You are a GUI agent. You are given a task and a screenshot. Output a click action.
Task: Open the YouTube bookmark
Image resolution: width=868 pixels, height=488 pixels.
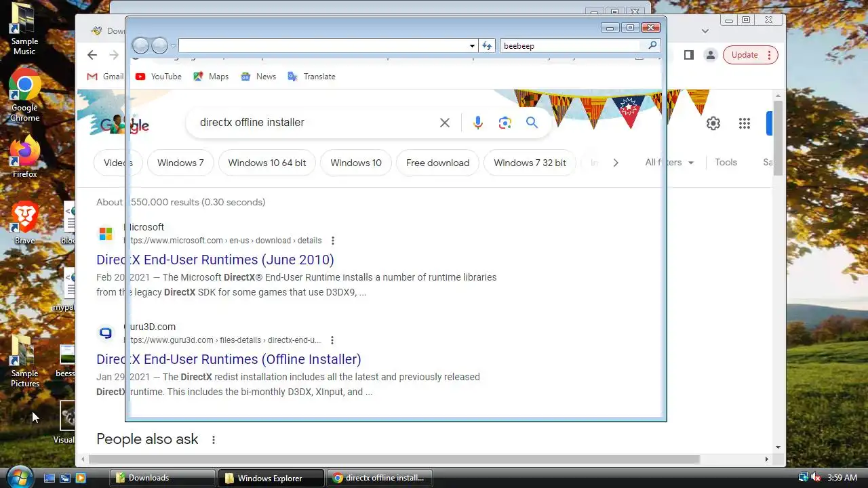pos(158,77)
